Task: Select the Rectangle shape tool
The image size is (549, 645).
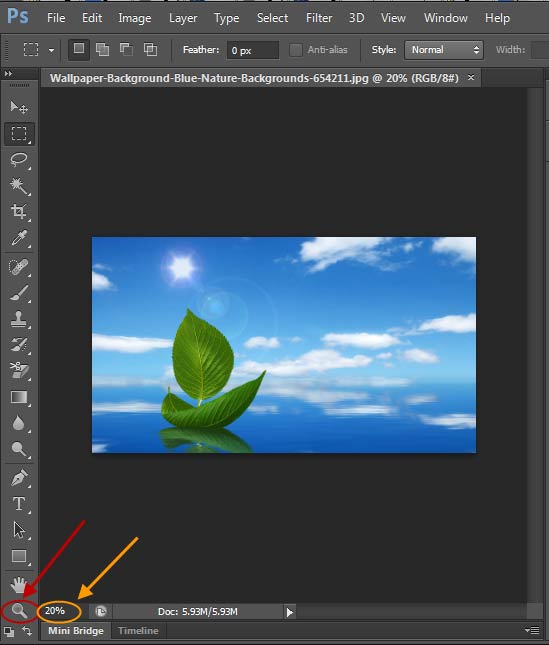Action: [19, 556]
